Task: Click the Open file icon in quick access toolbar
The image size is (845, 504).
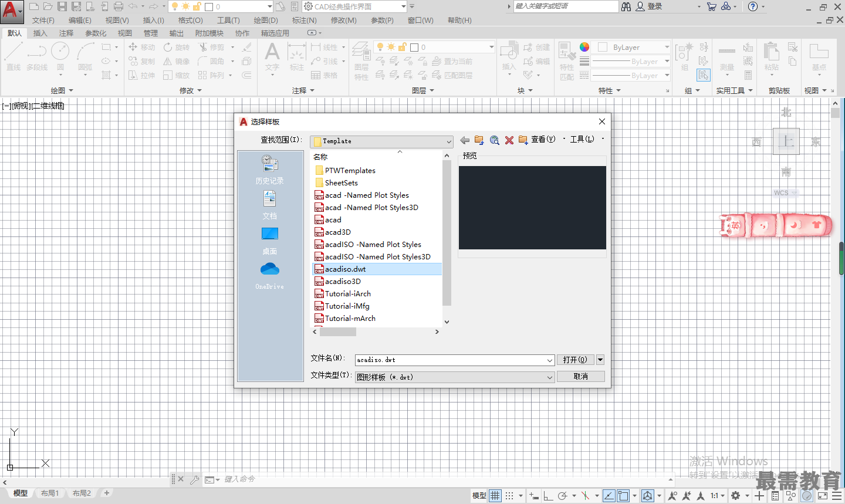Action: click(x=48, y=6)
